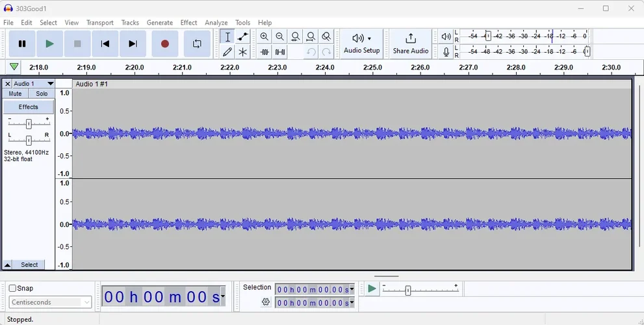Click the left channel vertical scale
Image resolution: width=644 pixels, height=325 pixels.
64,133
